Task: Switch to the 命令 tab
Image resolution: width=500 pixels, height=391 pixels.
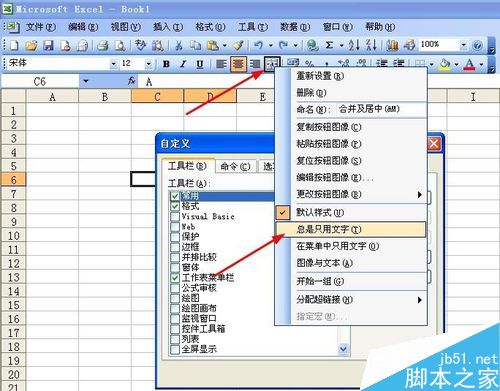Action: [x=236, y=166]
